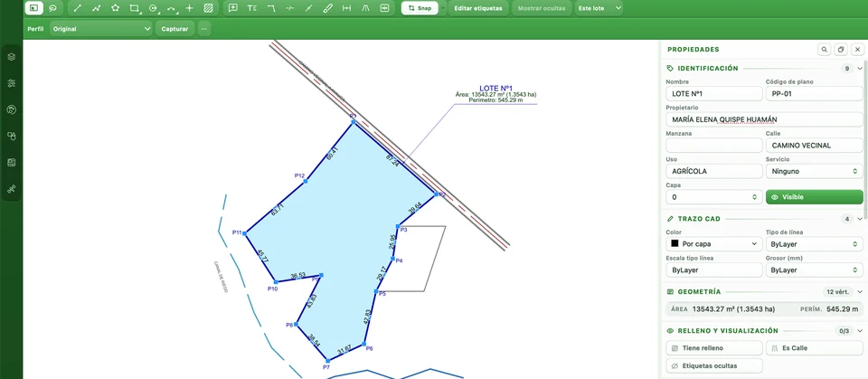868x379 pixels.
Task: Click the Mostrar ocultas button
Action: [542, 8]
